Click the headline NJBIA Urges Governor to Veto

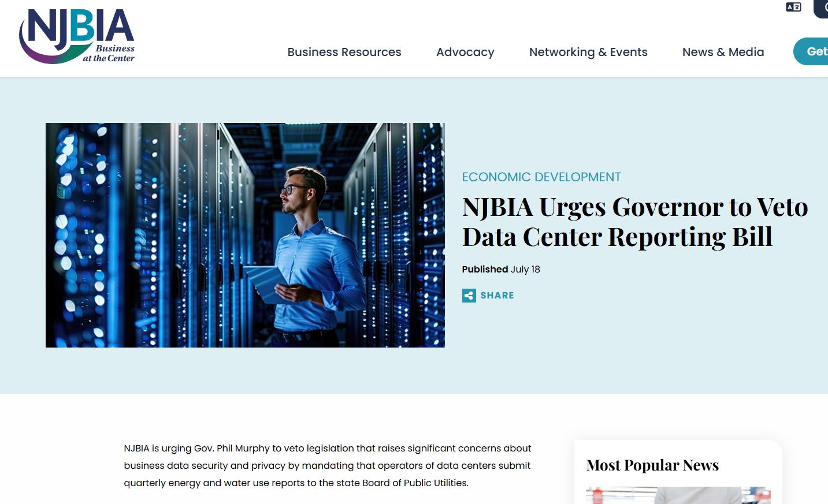[635, 222]
